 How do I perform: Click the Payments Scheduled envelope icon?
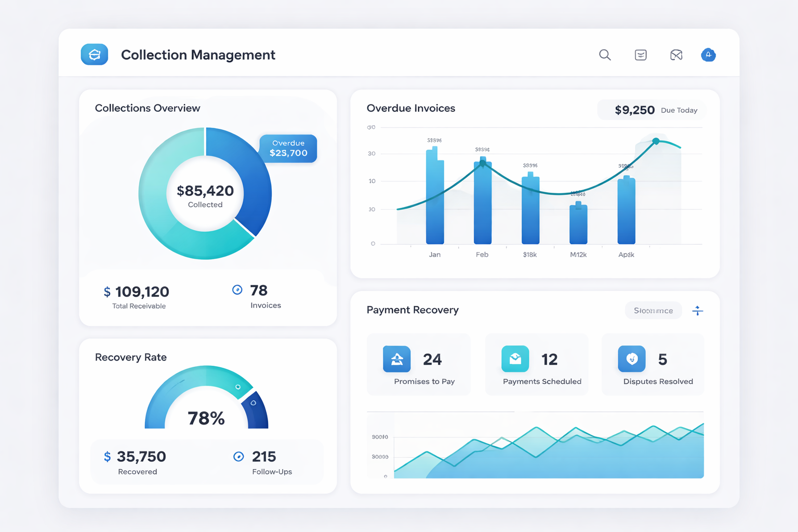tap(515, 359)
